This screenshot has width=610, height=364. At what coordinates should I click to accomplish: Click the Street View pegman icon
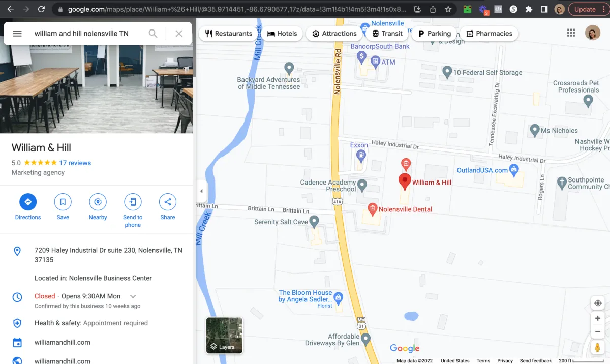pos(598,348)
